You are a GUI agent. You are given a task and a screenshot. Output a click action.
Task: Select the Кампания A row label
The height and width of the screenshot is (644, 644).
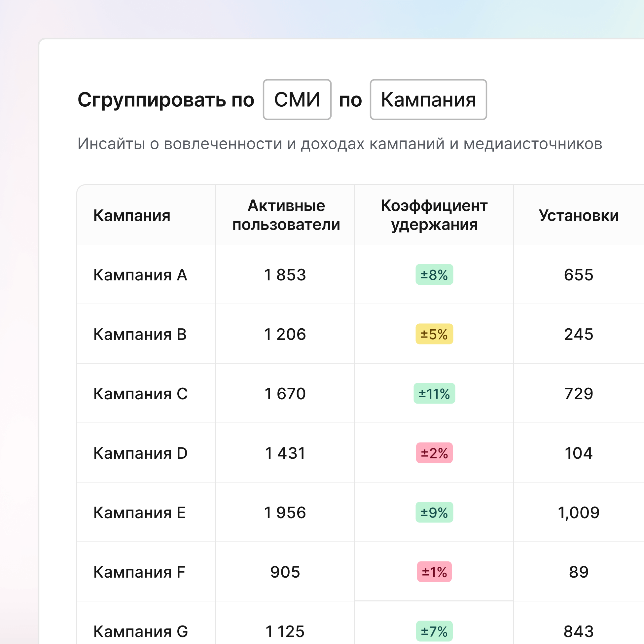140,275
